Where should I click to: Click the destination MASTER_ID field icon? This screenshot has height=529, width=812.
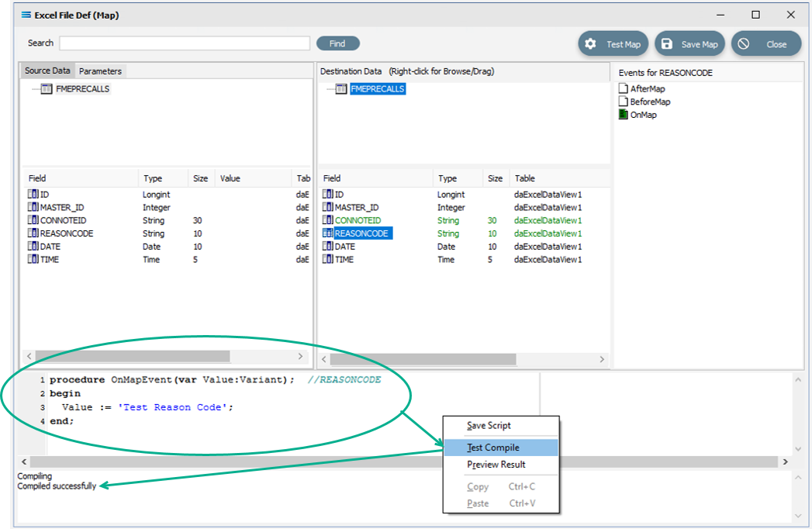[327, 207]
